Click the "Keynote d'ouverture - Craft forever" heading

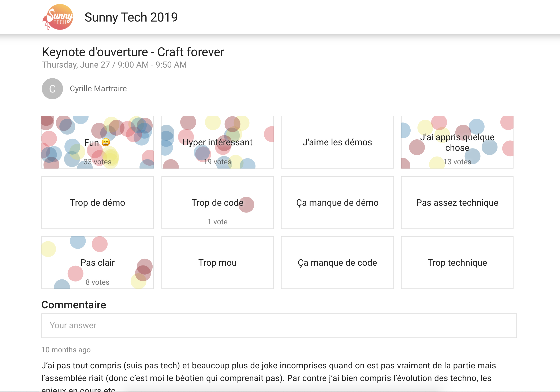click(133, 52)
